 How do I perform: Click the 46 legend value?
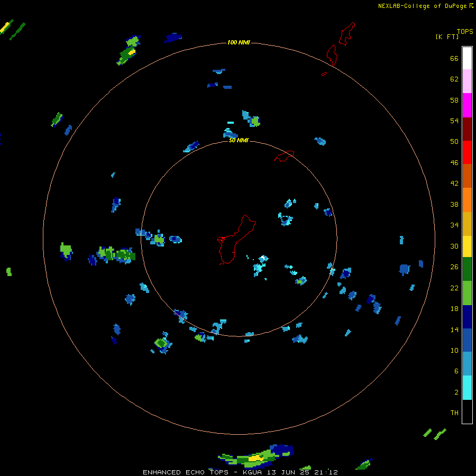click(454, 162)
